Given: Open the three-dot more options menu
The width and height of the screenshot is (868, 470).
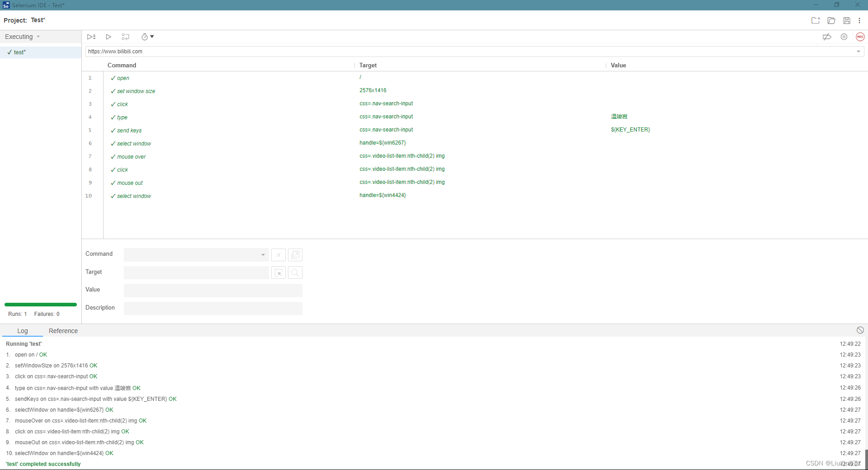Looking at the screenshot, I should click(859, 20).
